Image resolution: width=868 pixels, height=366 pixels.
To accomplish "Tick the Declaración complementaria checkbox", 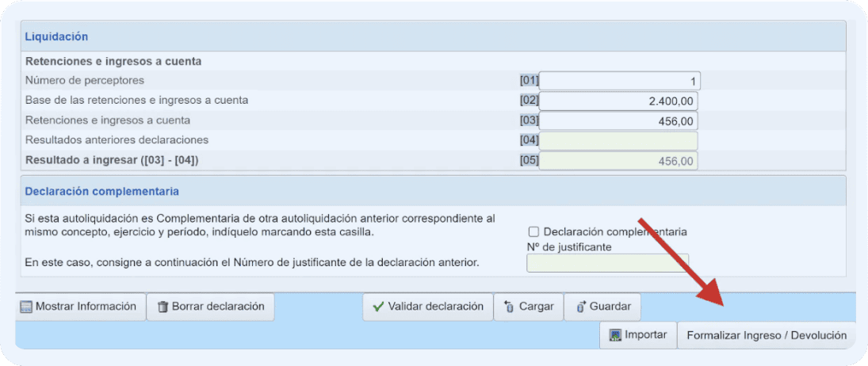I will pos(533,231).
